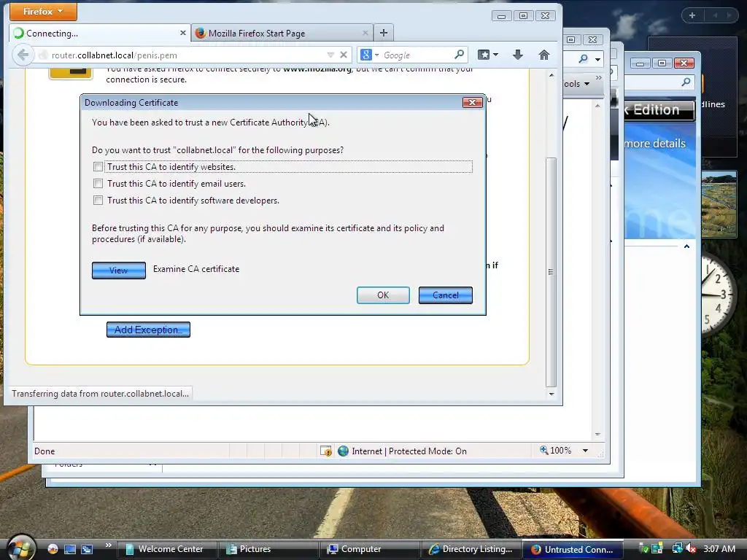747x560 pixels.
Task: Open Welcome Center from taskbar
Action: 166,549
